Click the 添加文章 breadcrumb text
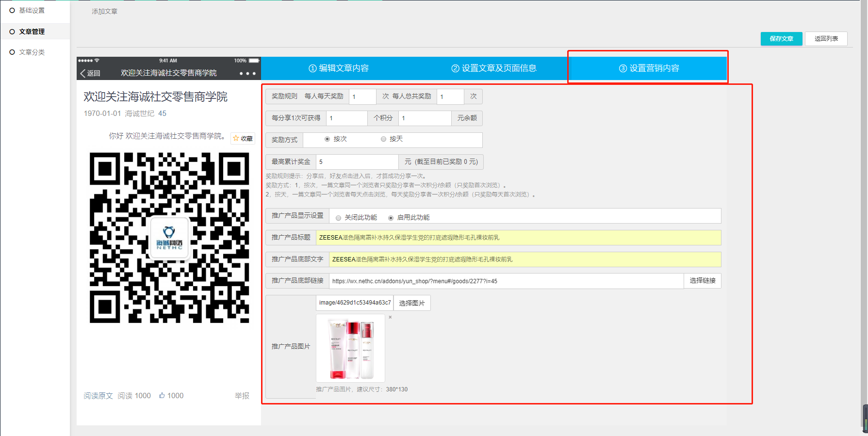This screenshot has width=868, height=436. tap(104, 11)
